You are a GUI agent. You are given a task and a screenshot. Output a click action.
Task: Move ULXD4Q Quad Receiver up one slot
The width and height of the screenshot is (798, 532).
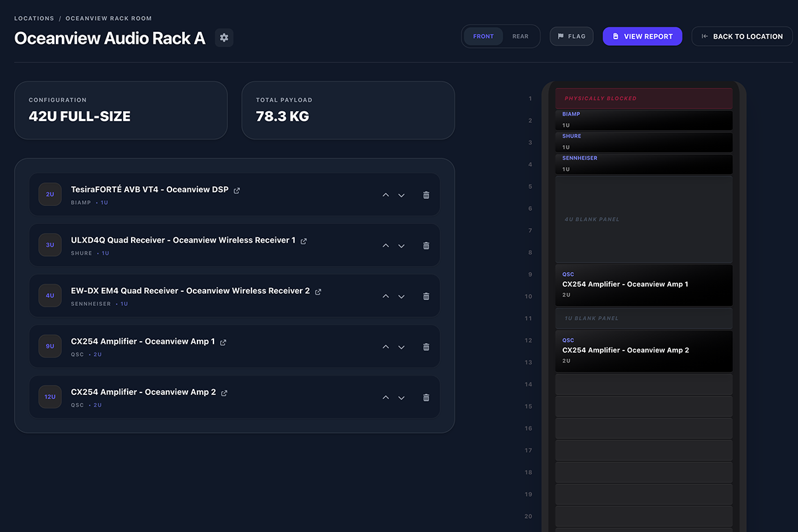(x=386, y=245)
